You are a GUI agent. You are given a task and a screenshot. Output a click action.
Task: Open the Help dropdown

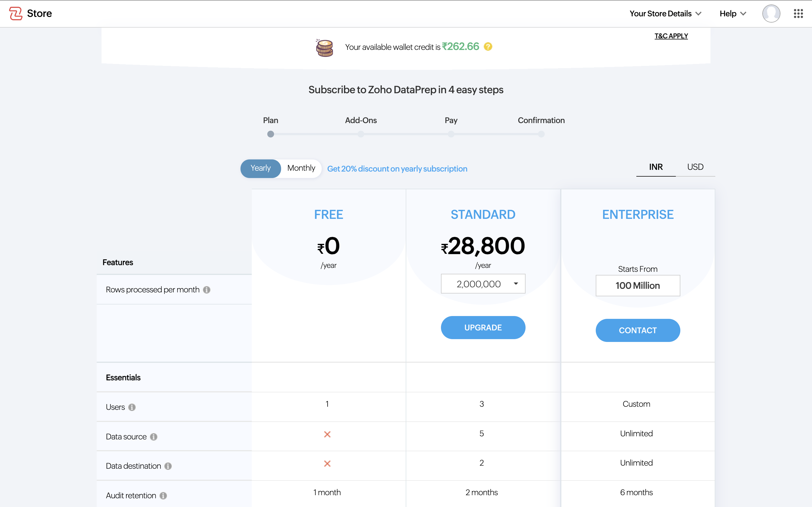point(732,14)
